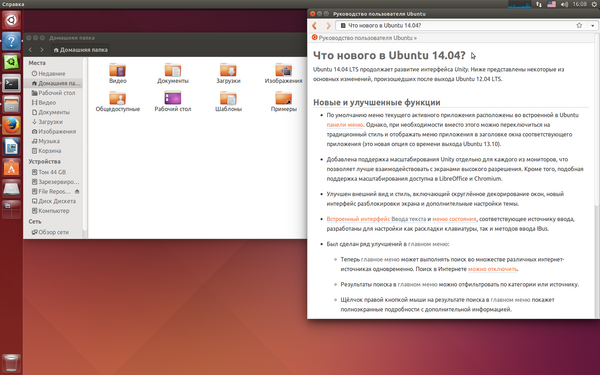Follow the можно отключить link

pyautogui.click(x=493, y=269)
